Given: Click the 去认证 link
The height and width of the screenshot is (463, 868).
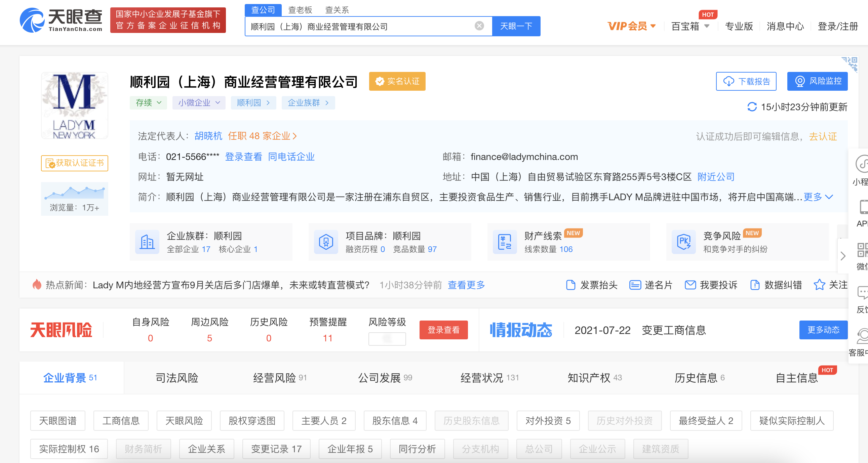Looking at the screenshot, I should point(823,136).
